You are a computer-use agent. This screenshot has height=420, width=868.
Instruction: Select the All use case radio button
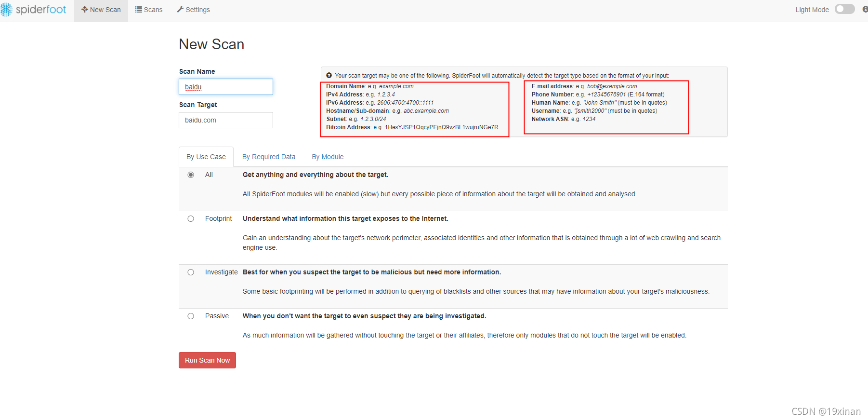(x=191, y=175)
